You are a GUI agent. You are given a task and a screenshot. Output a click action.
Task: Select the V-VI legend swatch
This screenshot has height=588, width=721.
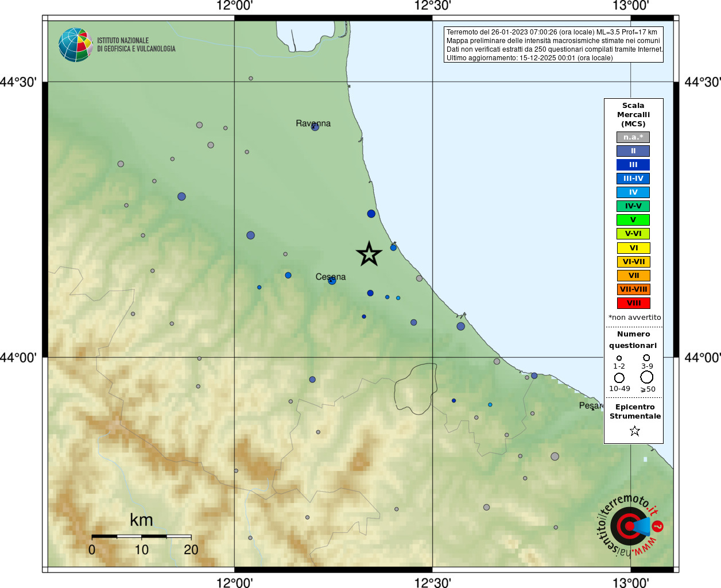(633, 234)
